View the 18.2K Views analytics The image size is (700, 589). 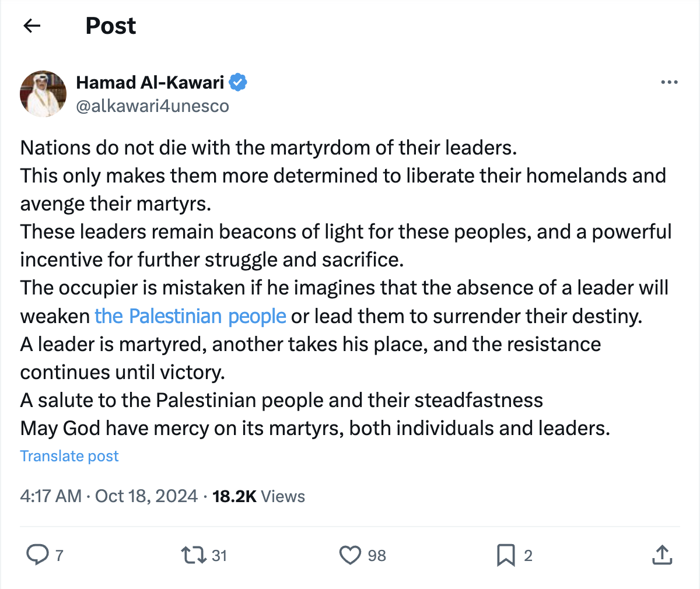pos(258,496)
